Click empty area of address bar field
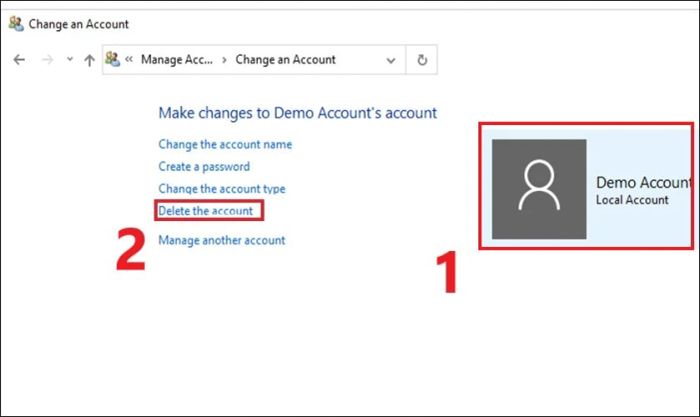700x417 pixels. click(359, 59)
